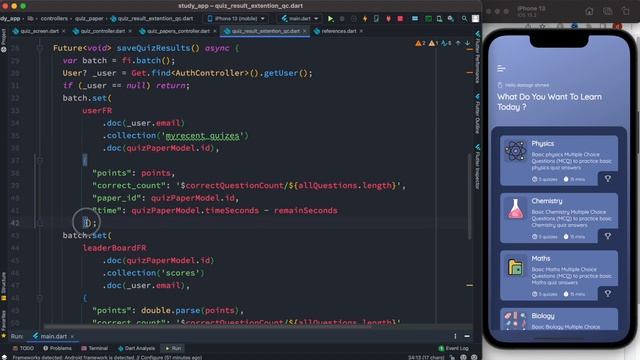640x360 pixels.
Task: Jump to previous highlighted error arrow
Action: 458,43
